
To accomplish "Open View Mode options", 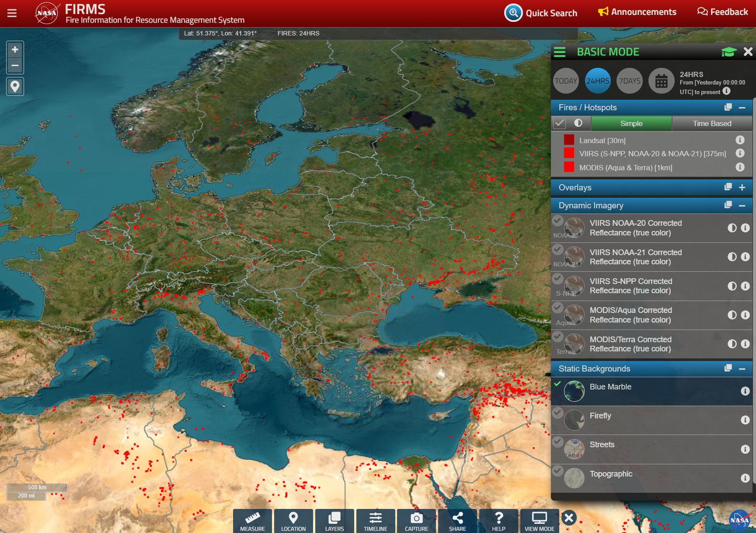I will (x=539, y=521).
